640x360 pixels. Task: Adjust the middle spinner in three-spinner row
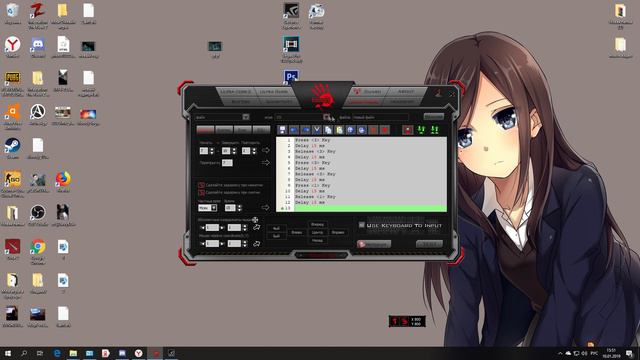(x=234, y=151)
